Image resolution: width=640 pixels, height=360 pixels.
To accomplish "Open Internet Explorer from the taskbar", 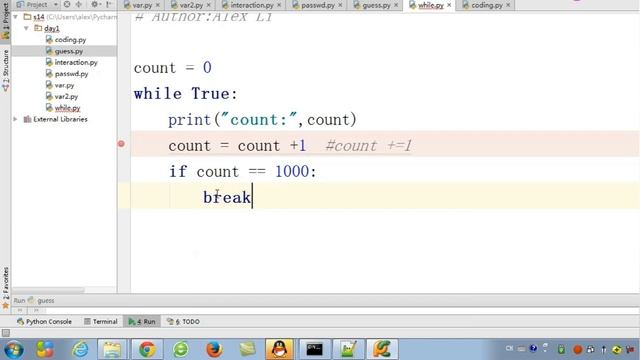I will pyautogui.click(x=80, y=349).
